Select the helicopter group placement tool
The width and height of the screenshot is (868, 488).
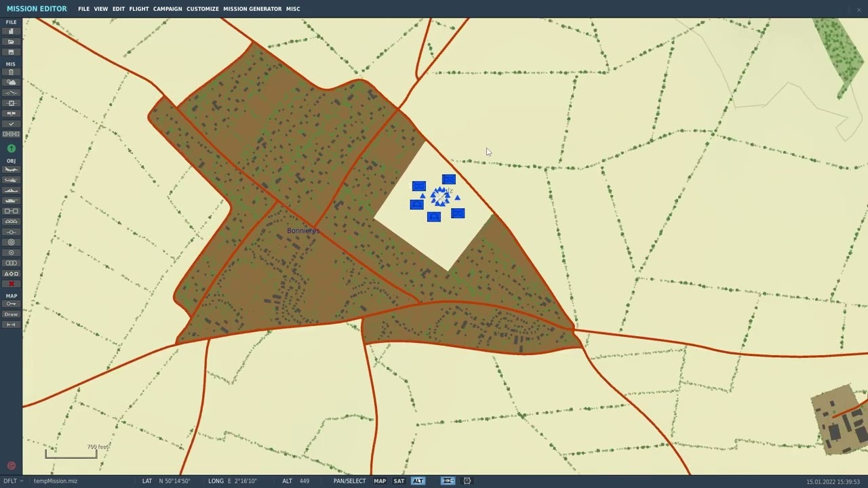click(11, 180)
